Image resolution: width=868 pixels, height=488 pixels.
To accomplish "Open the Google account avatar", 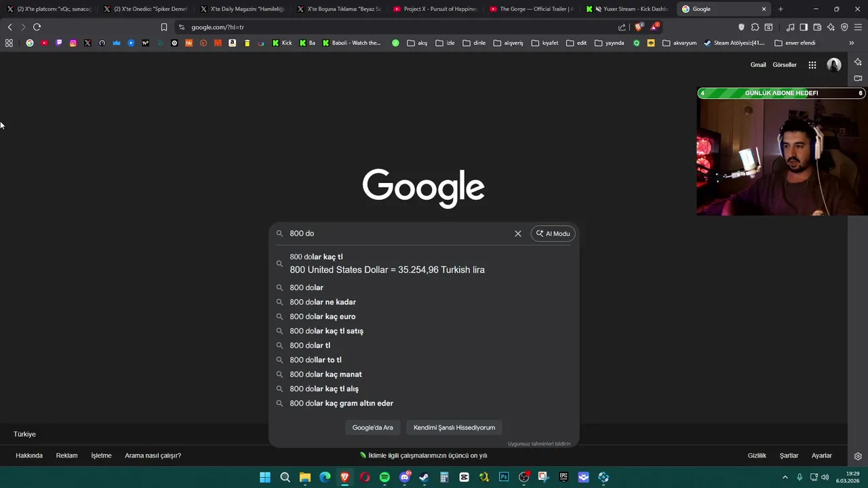I will pyautogui.click(x=833, y=65).
